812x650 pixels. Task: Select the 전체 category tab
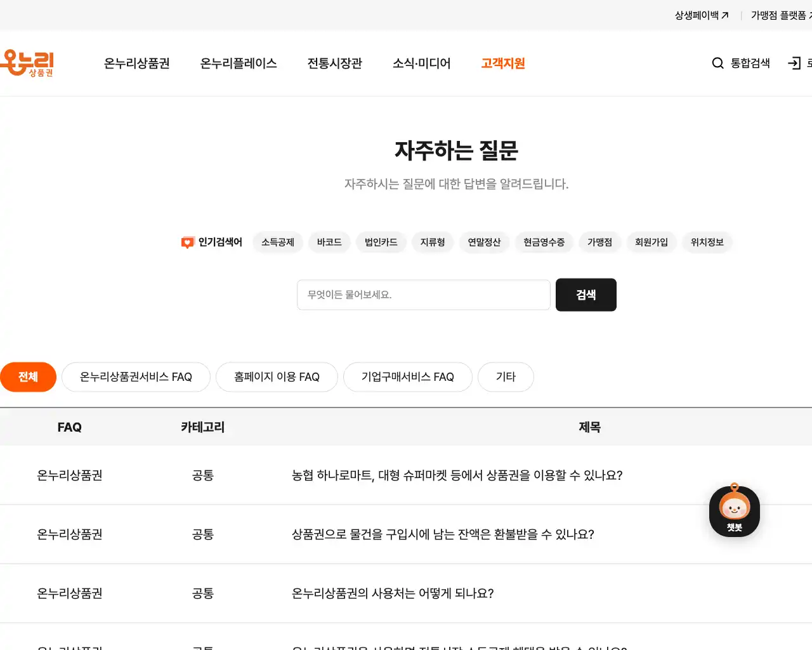[28, 376]
